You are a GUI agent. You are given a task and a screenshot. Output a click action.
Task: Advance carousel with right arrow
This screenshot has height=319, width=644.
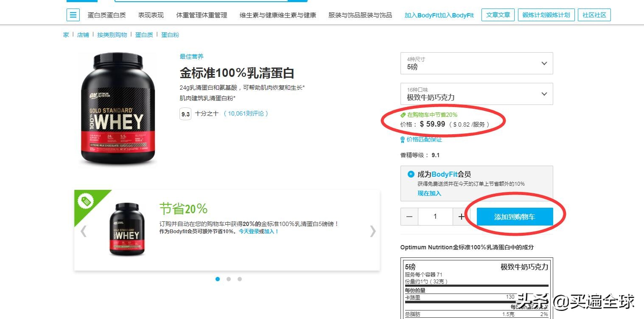372,231
